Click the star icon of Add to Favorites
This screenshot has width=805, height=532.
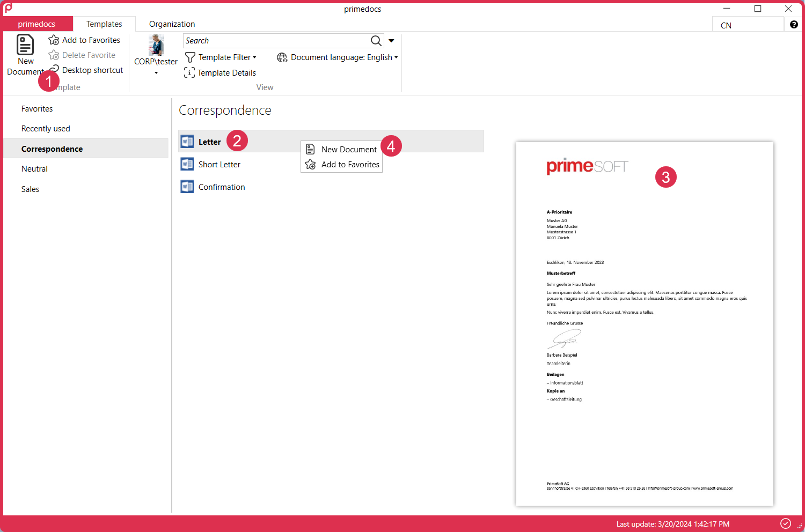tap(54, 40)
